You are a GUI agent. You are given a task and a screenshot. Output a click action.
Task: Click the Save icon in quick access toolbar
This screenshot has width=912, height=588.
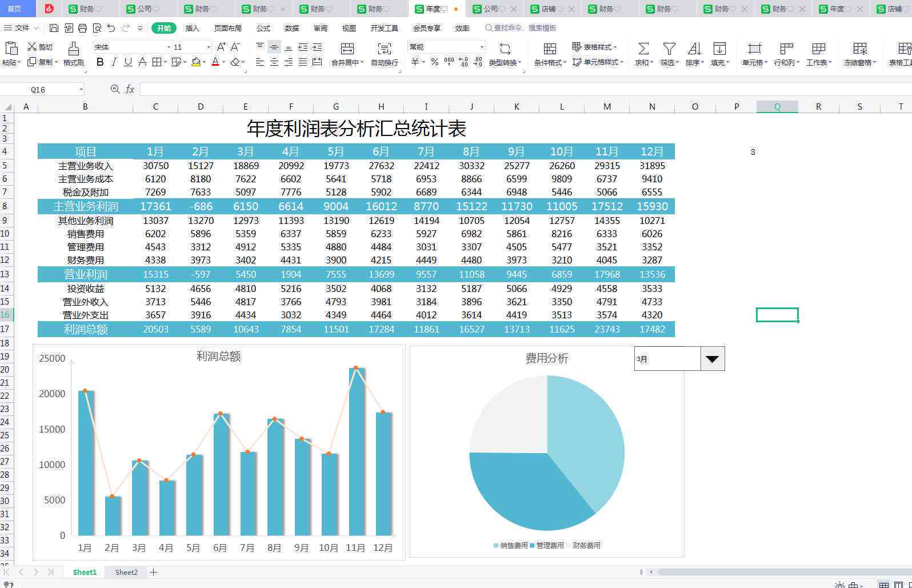coord(54,28)
